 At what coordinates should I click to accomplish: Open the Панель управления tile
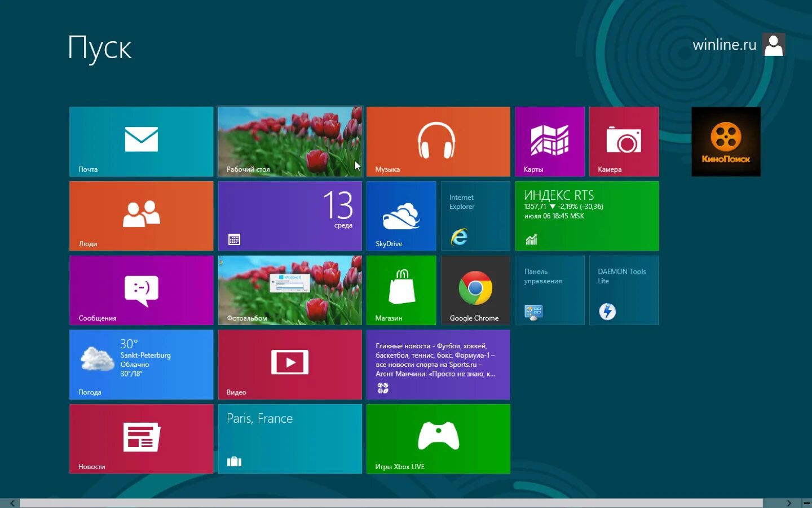pyautogui.click(x=550, y=290)
